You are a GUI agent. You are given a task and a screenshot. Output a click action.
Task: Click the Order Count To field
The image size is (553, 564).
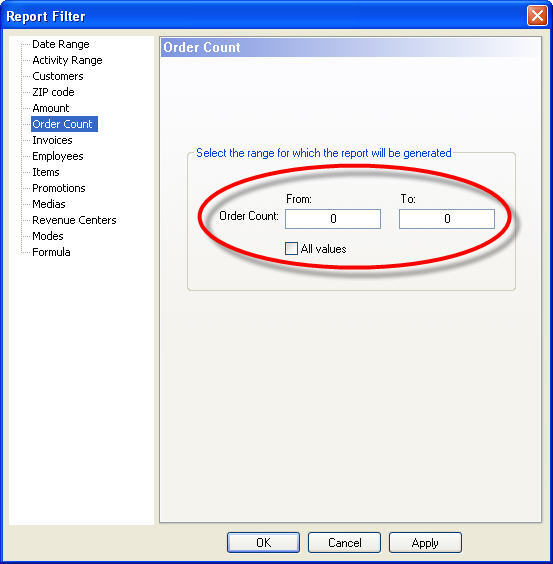pos(447,219)
